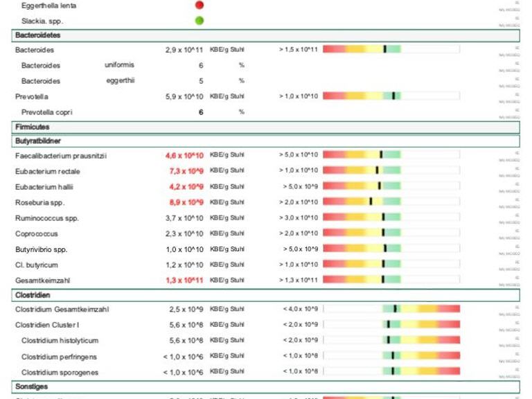Viewport: 532px width, 399px height.
Task: Select red value 7,3 x 10^9
Action: click(x=186, y=171)
